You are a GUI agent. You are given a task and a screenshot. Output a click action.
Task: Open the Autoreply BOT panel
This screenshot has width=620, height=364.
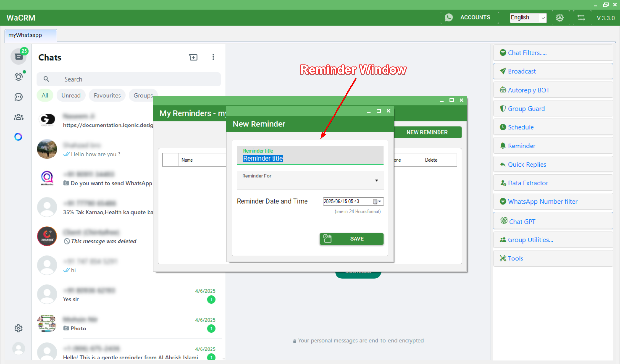(528, 90)
